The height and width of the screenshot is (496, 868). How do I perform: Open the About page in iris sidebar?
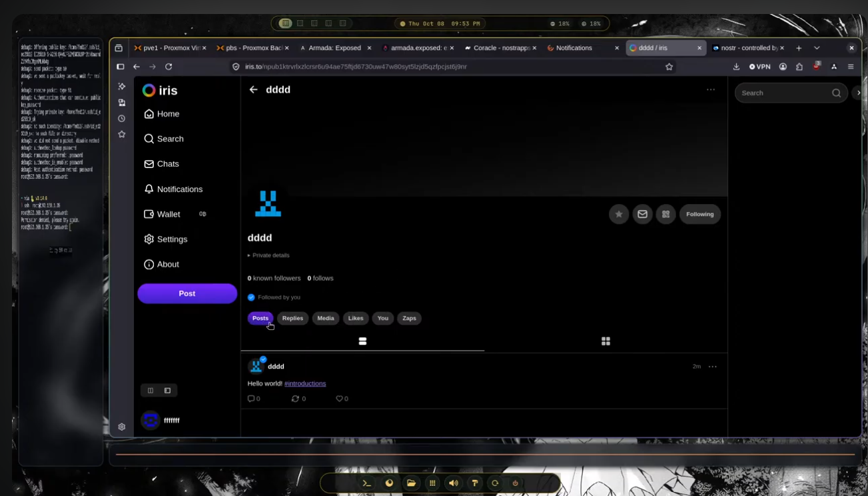pos(162,264)
